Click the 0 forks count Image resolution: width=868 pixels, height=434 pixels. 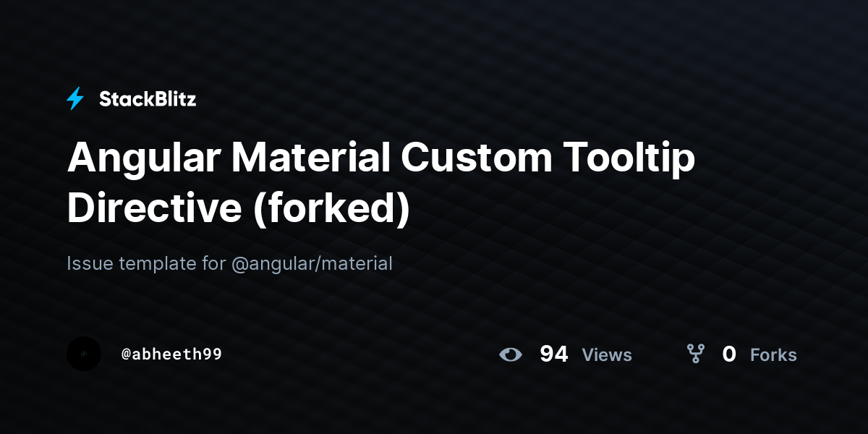pos(729,354)
